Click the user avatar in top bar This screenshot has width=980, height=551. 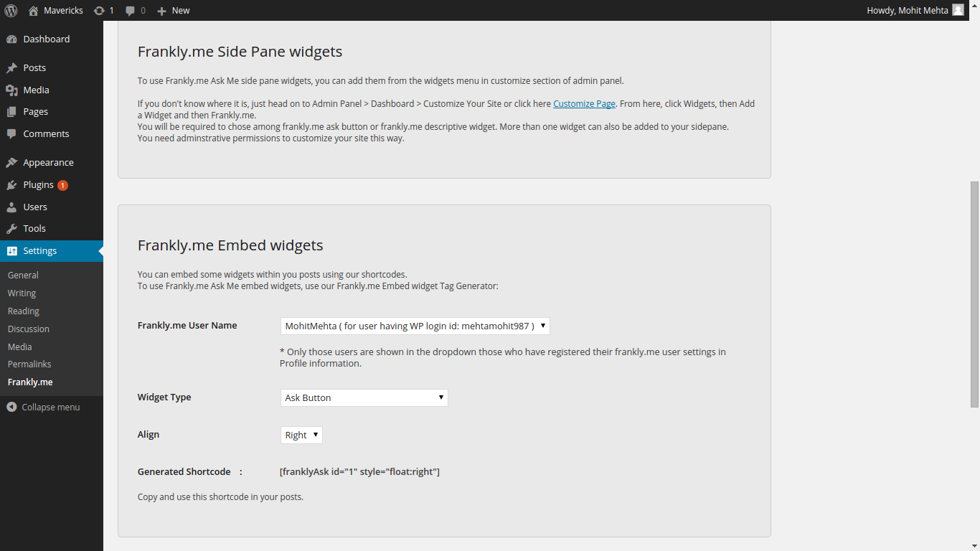click(958, 10)
